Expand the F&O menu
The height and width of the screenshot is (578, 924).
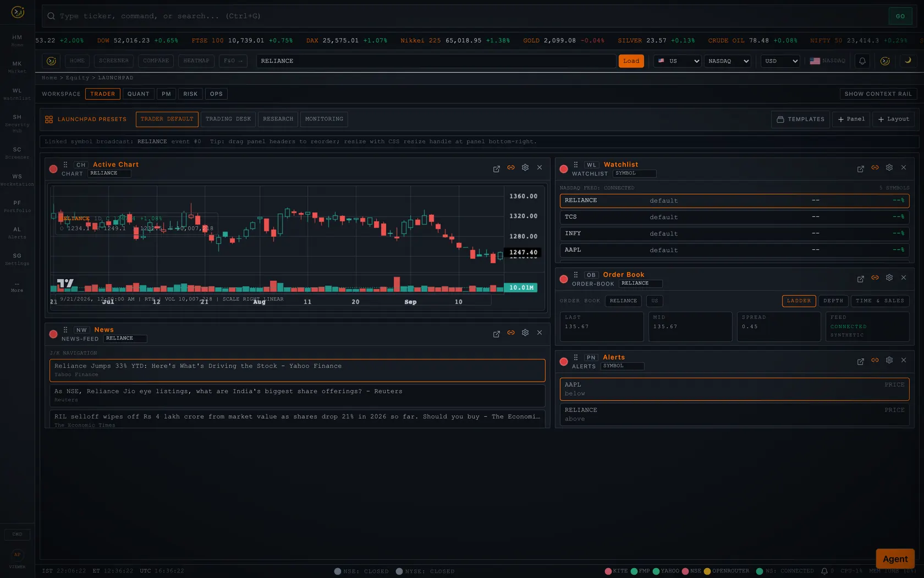coord(233,61)
